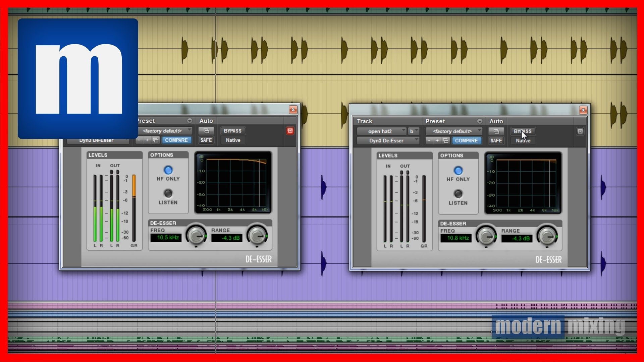
Task: Open the Preset menu arrow on the left plugin
Action: [x=190, y=121]
